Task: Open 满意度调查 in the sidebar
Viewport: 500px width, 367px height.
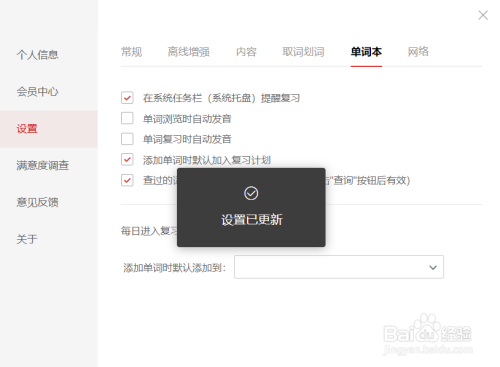Action: 43,166
